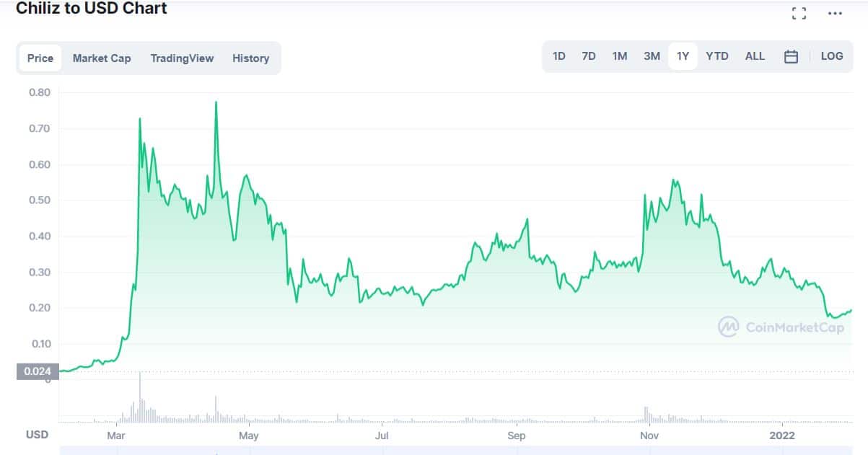This screenshot has height=455, width=868.
Task: Click the highest April price peak on chart
Action: 216,102
